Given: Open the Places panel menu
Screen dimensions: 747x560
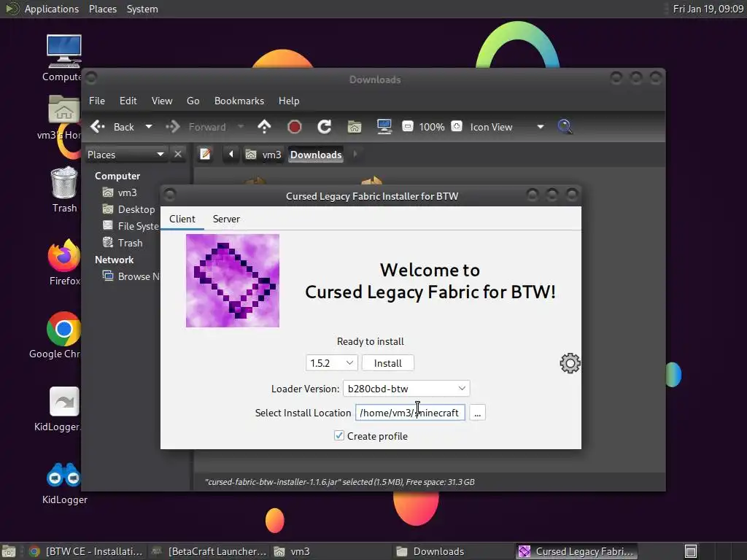Looking at the screenshot, I should click(x=102, y=9).
